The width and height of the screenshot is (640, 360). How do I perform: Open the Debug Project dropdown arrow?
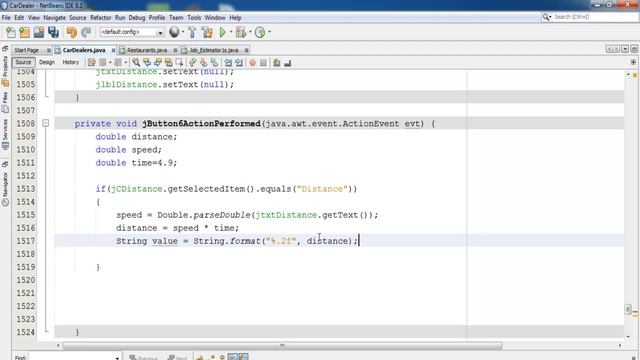pos(250,32)
